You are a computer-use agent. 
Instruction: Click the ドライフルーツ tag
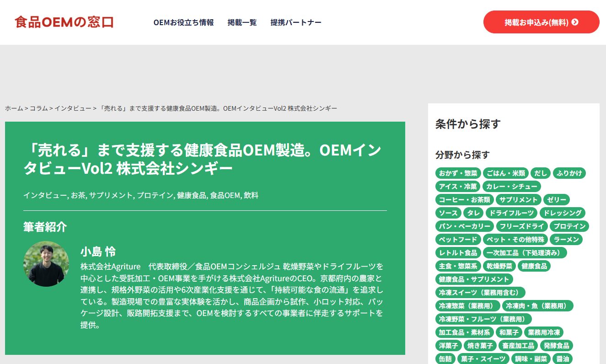coord(511,213)
